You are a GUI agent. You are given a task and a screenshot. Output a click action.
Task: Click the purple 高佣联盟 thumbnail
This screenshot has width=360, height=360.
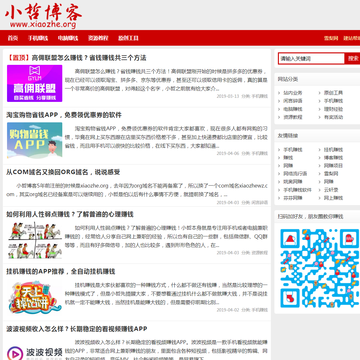[x=35, y=83]
